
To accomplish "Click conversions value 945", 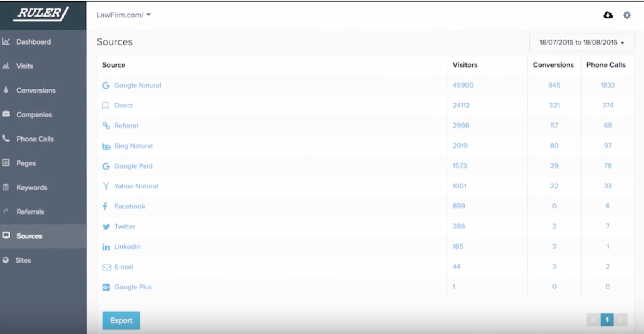I will [x=554, y=85].
